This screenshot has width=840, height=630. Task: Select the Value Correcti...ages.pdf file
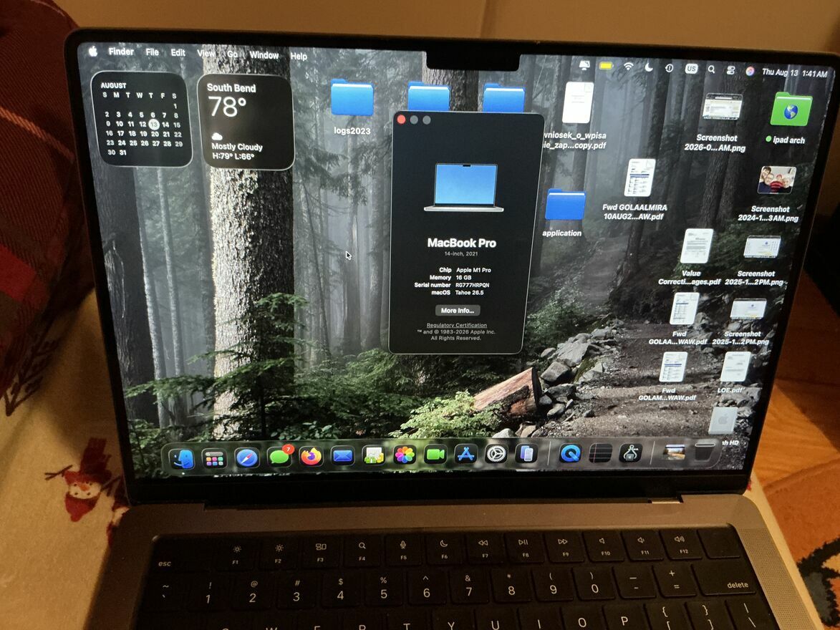coord(696,246)
